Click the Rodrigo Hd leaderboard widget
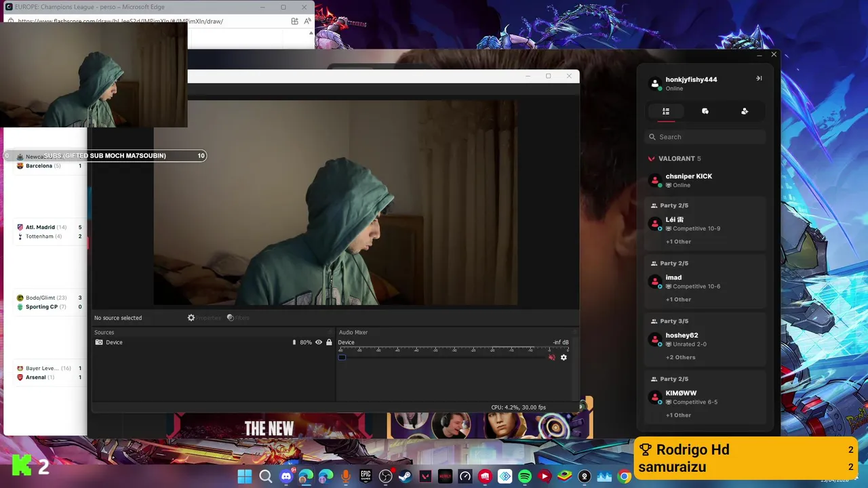The height and width of the screenshot is (488, 868). (x=746, y=458)
